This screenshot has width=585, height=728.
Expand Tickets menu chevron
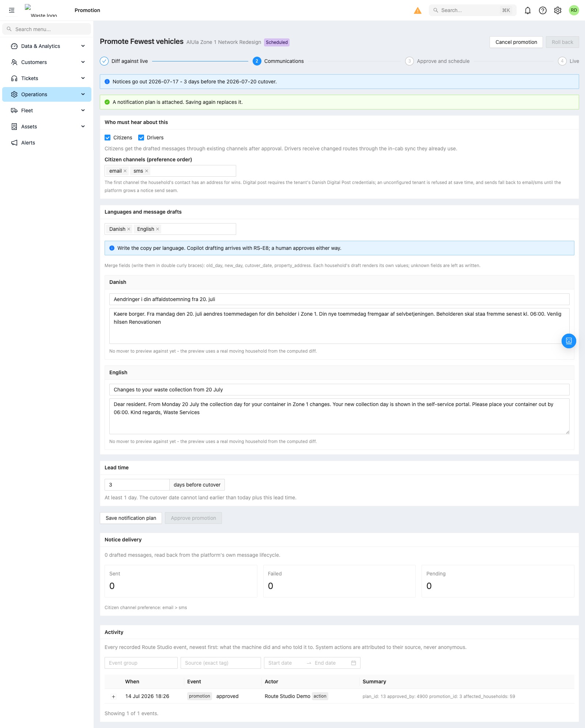pyautogui.click(x=83, y=78)
